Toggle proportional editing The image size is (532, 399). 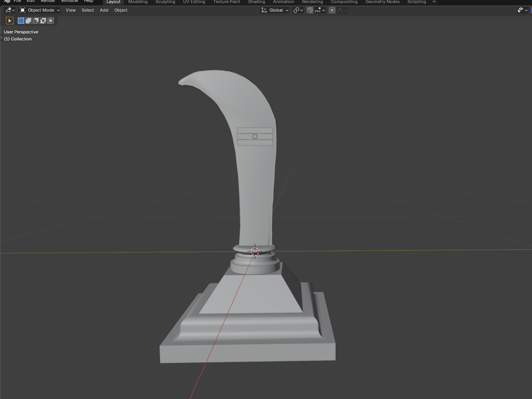coord(332,10)
